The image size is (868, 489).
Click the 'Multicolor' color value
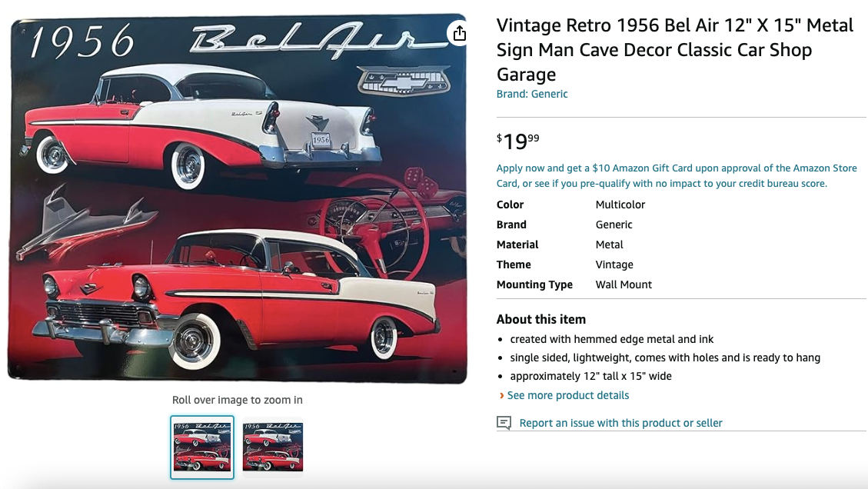620,205
